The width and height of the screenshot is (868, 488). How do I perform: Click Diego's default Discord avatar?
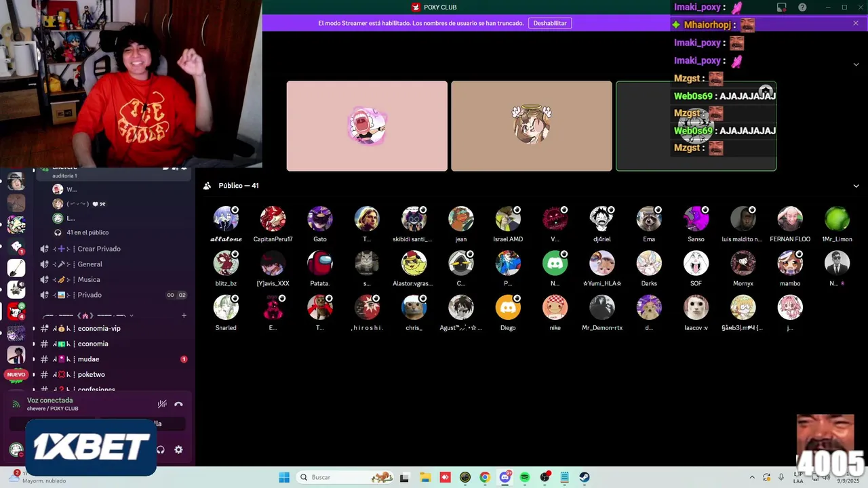508,307
